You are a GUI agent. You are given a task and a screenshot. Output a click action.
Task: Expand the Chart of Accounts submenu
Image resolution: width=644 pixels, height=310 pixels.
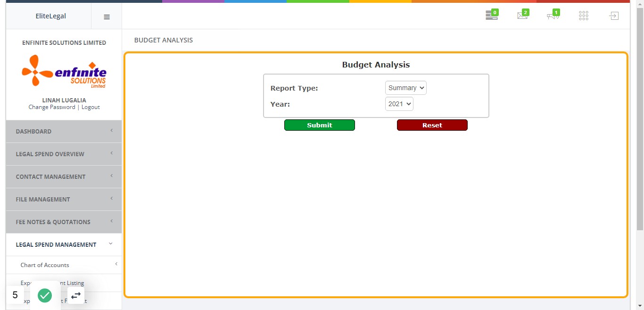click(64, 265)
